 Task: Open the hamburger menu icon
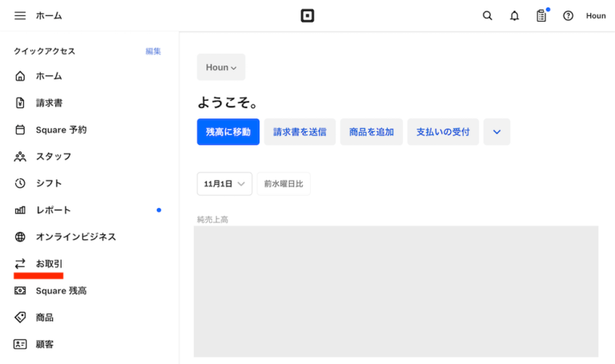20,16
